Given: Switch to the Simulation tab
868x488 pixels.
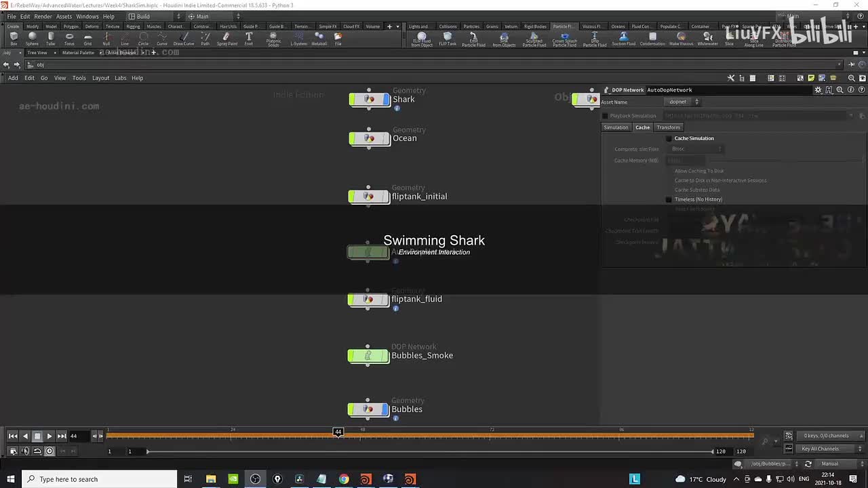Looking at the screenshot, I should click(x=616, y=127).
